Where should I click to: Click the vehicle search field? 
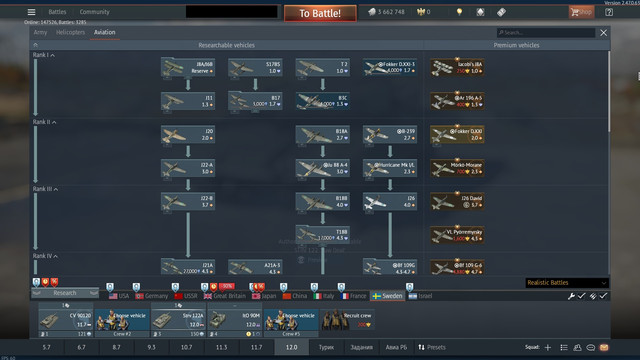click(x=546, y=33)
